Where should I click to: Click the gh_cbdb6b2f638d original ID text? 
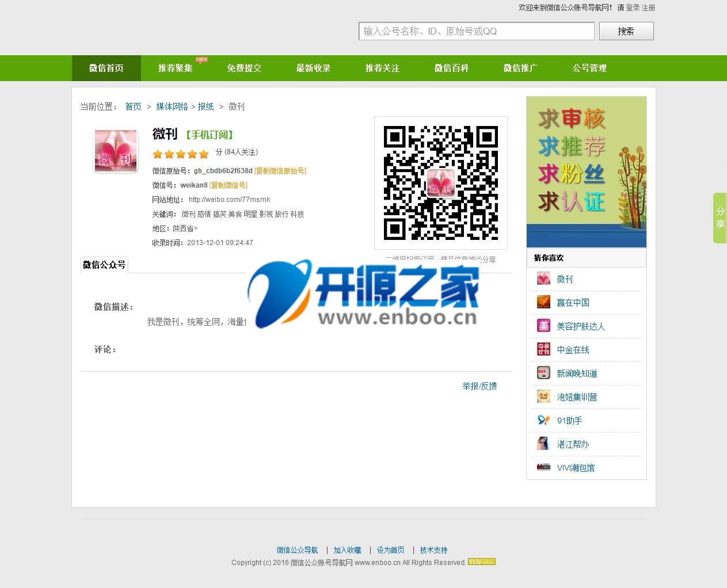coord(223,171)
